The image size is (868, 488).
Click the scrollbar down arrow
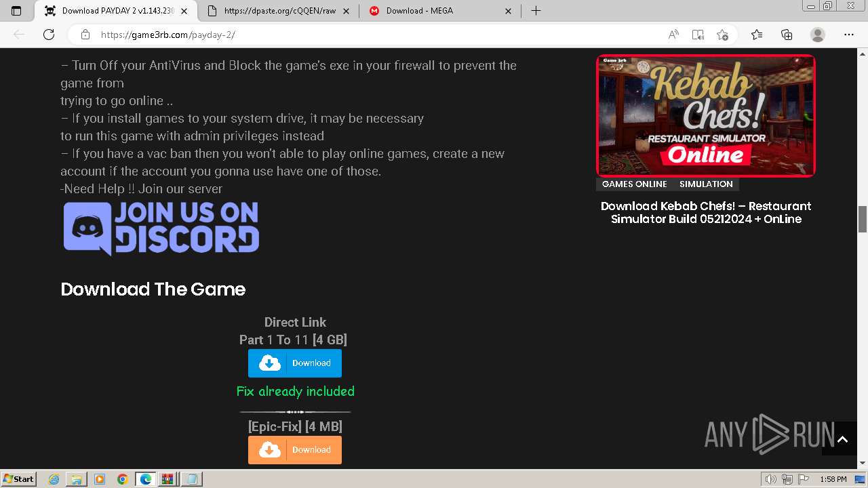click(863, 464)
